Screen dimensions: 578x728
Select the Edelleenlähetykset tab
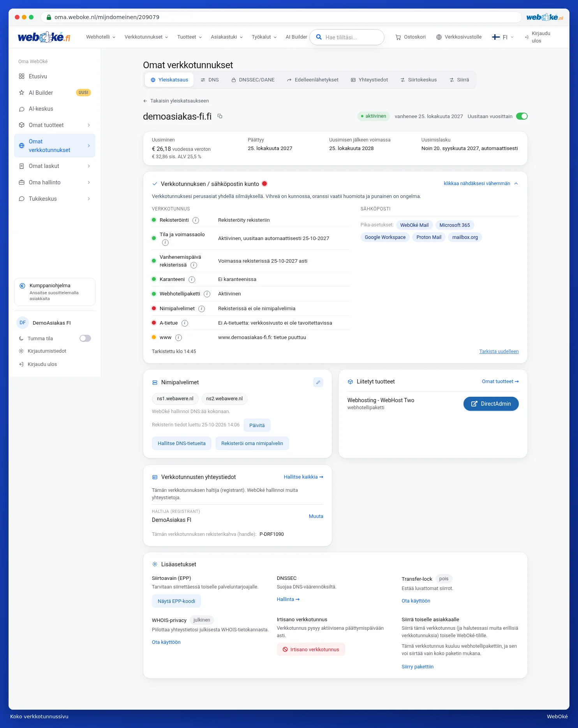click(313, 80)
